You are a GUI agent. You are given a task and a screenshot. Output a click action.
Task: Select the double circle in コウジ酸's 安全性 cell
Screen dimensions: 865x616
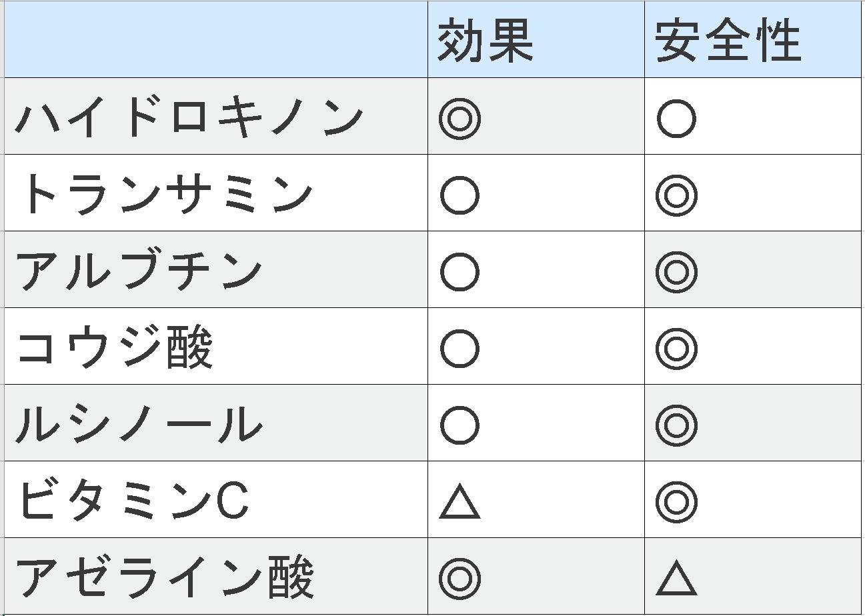[x=676, y=349]
